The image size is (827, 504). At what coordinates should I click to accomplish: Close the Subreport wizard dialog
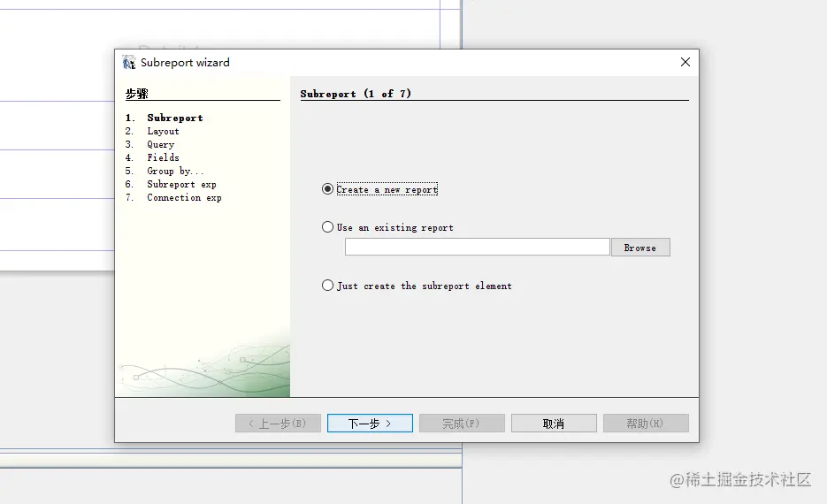685,62
